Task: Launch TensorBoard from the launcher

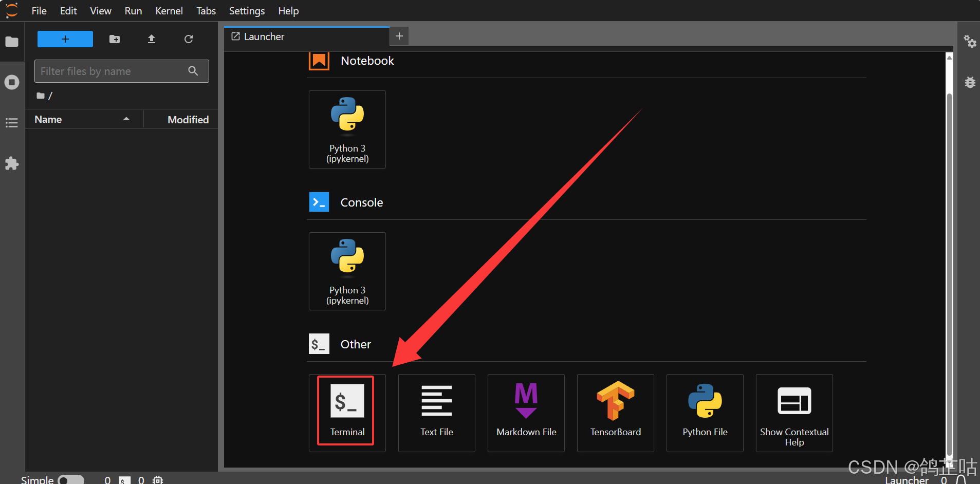Action: click(x=615, y=412)
